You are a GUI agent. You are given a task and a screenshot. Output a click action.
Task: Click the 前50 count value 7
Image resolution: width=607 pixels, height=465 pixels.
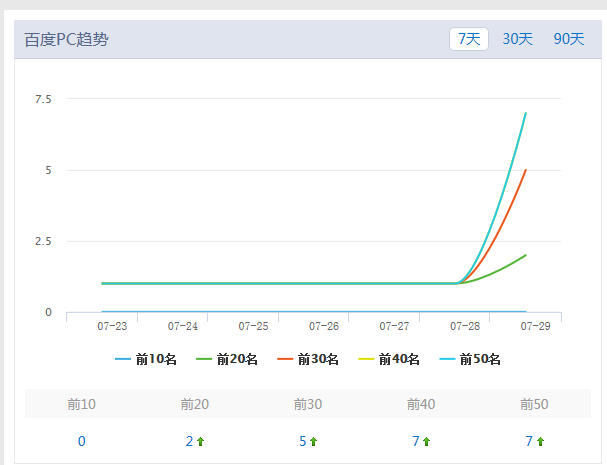click(x=529, y=441)
